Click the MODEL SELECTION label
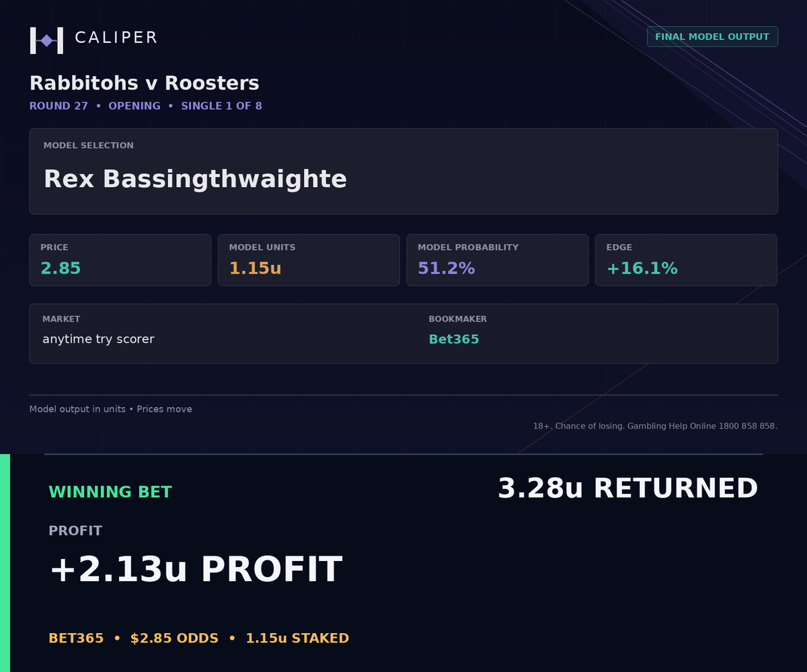 coord(89,145)
